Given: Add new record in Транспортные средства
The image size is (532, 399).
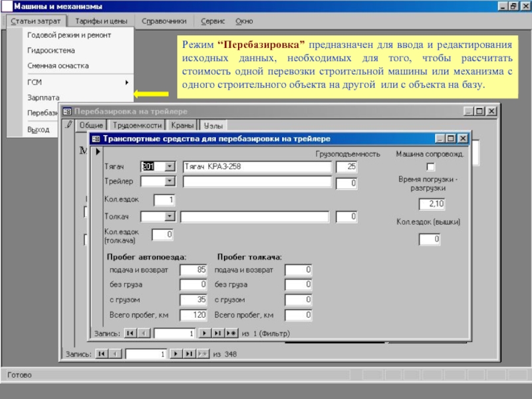Looking at the screenshot, I should click(231, 333).
